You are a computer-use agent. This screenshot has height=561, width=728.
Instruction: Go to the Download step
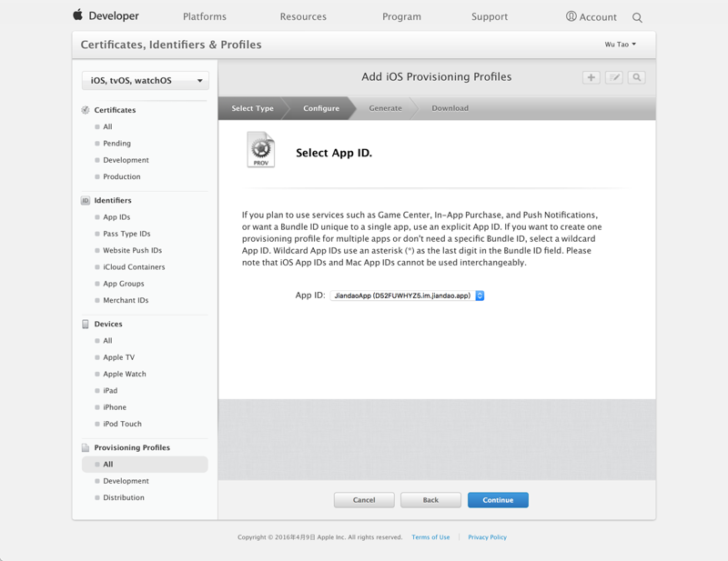[x=450, y=108]
